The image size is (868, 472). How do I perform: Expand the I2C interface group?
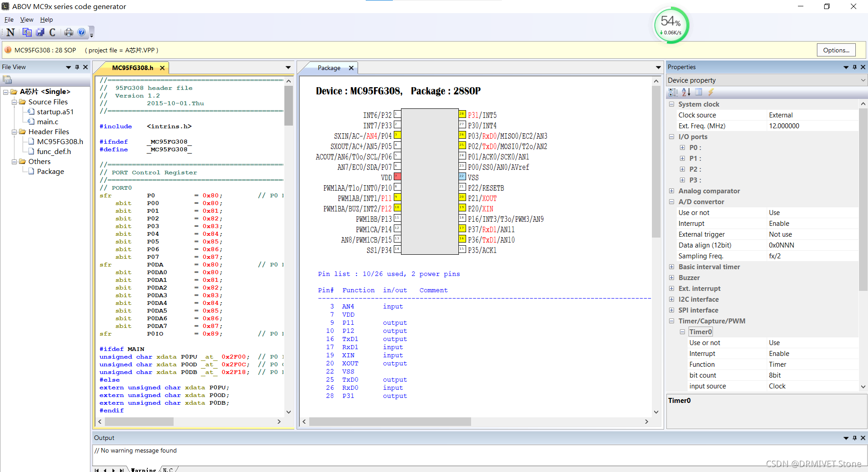pyautogui.click(x=671, y=299)
